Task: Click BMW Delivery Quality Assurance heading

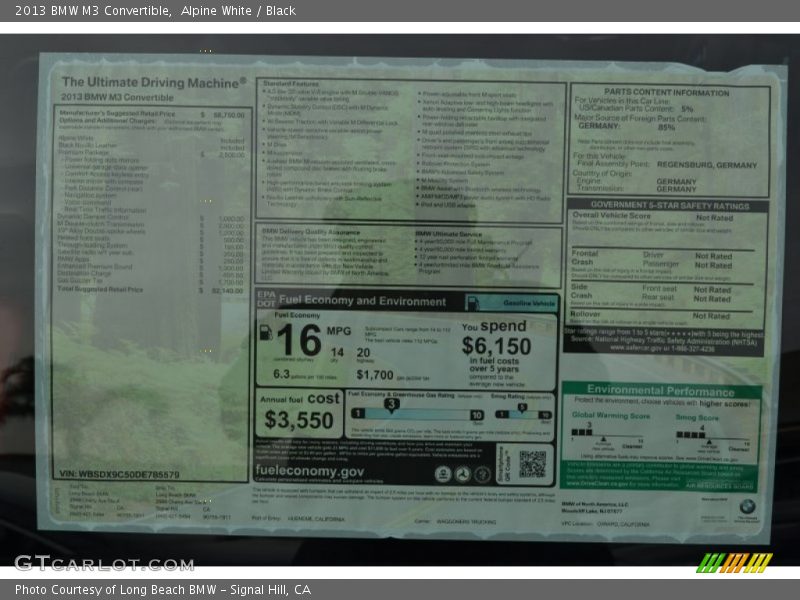Action: click(311, 231)
